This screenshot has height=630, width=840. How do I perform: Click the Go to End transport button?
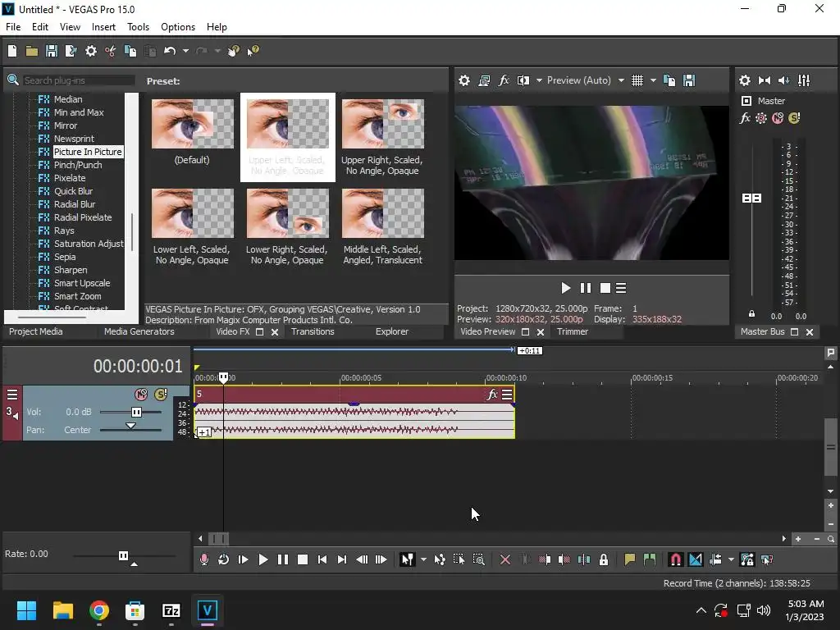342,559
